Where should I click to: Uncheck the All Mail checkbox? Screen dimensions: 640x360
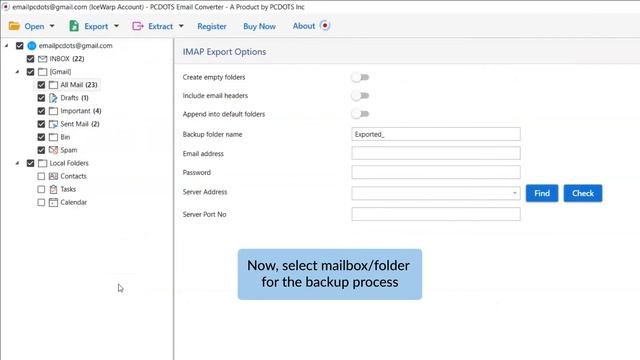pos(41,85)
